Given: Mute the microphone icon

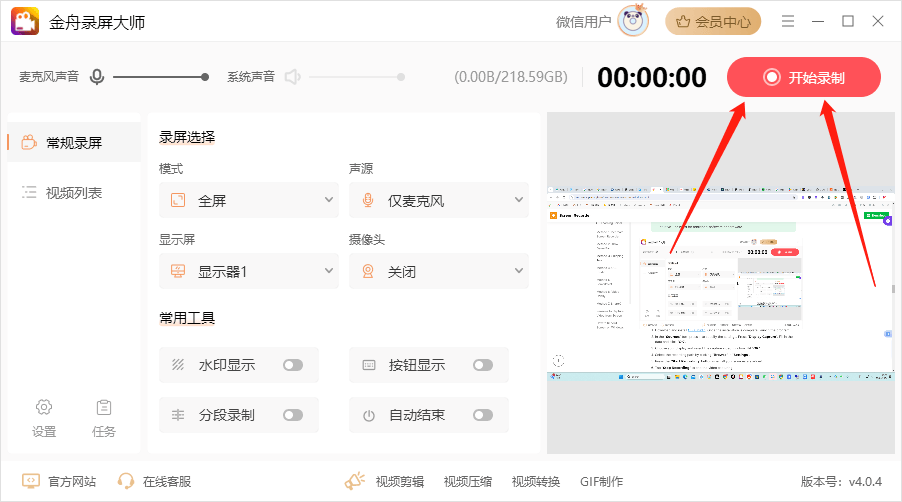Looking at the screenshot, I should [x=97, y=76].
